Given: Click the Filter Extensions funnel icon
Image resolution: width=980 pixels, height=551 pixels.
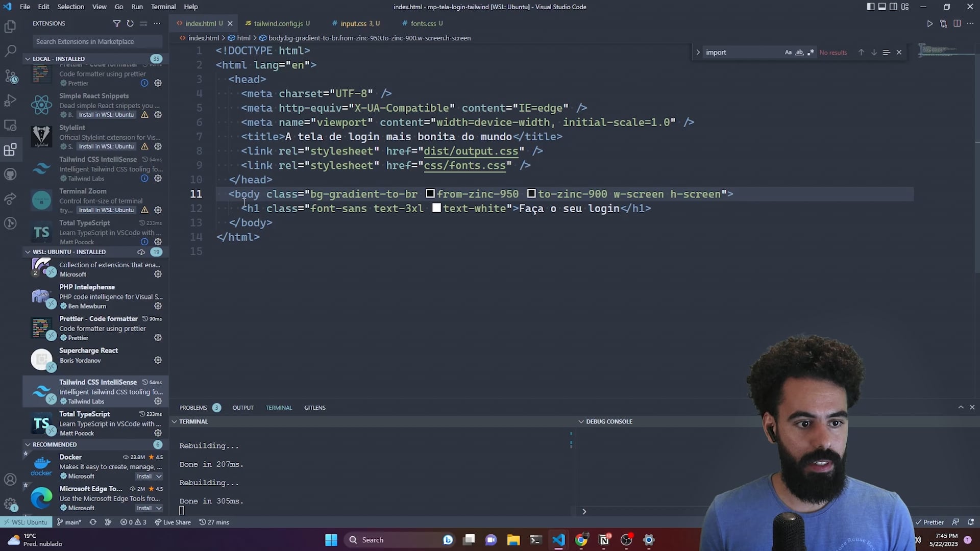Looking at the screenshot, I should point(116,23).
